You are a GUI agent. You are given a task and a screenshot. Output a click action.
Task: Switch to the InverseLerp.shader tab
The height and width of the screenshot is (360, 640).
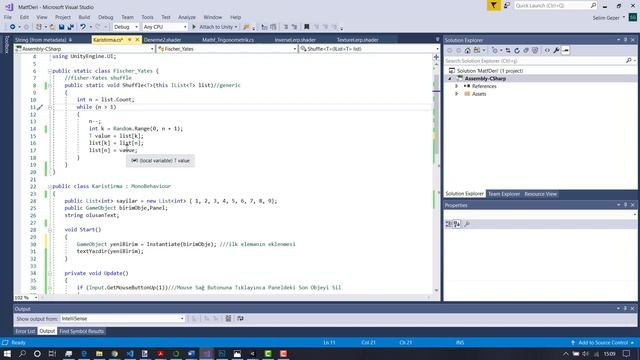coord(295,40)
